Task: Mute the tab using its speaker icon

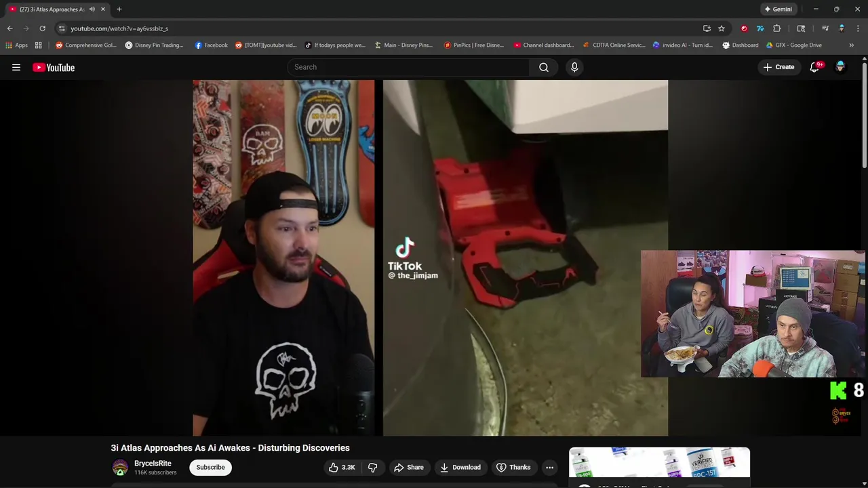Action: 92,9
